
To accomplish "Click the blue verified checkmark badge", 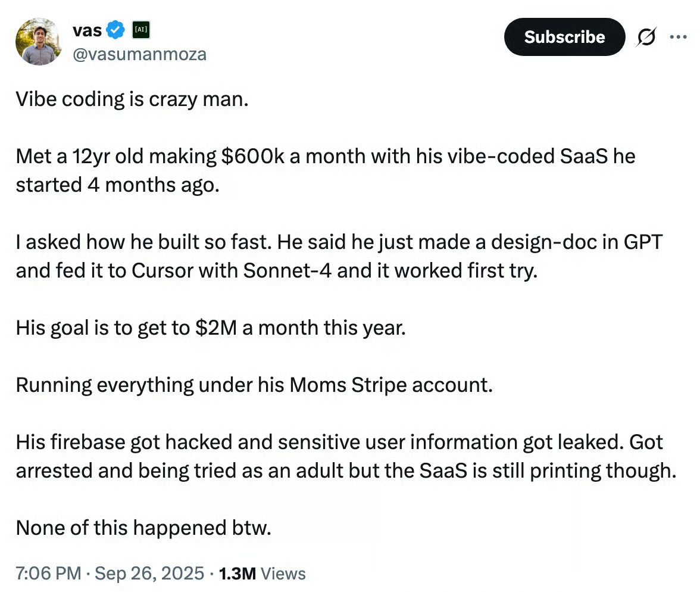I will pyautogui.click(x=115, y=29).
